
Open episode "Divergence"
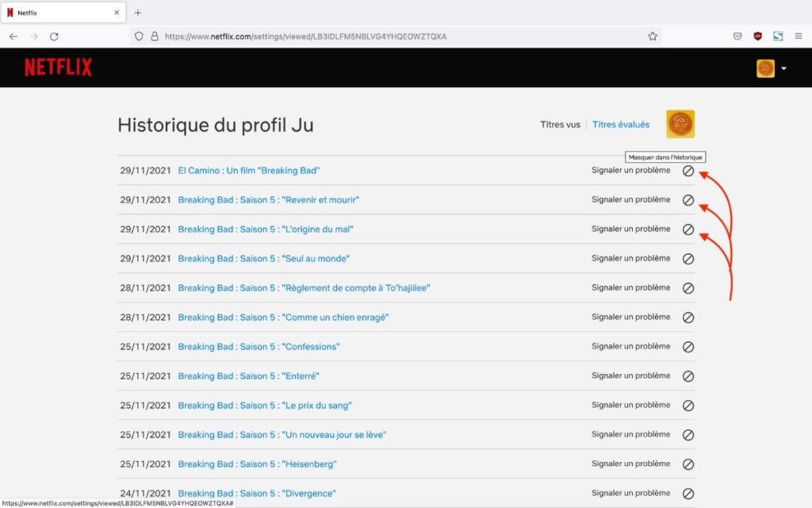[257, 494]
